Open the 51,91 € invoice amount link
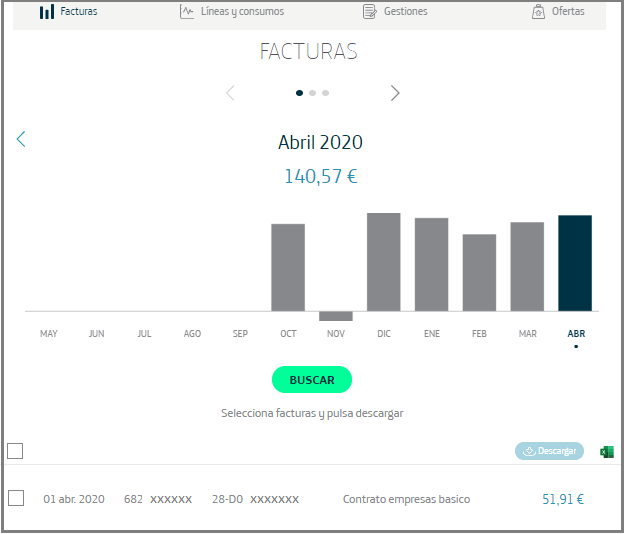This screenshot has width=624, height=534. [x=563, y=499]
